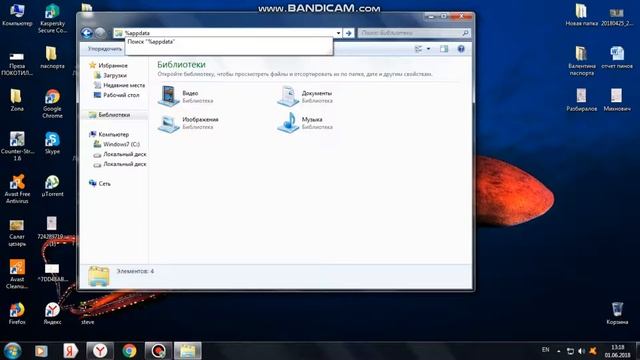
Task: Select Новая папка desktop folder
Action: point(582,15)
